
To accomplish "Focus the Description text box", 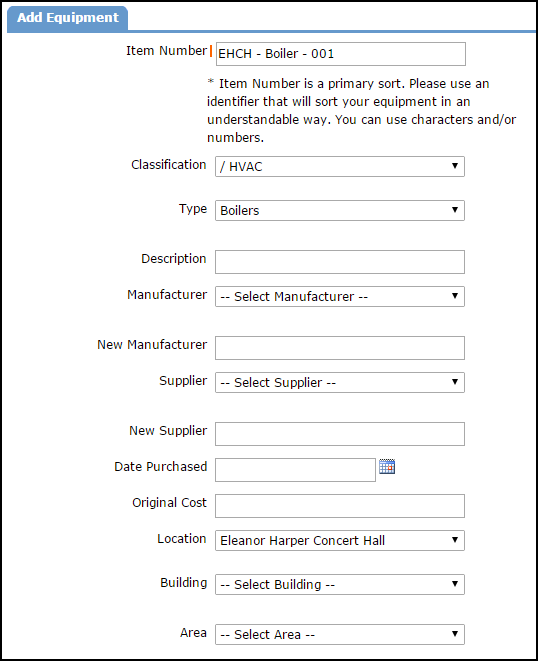I will click(340, 262).
